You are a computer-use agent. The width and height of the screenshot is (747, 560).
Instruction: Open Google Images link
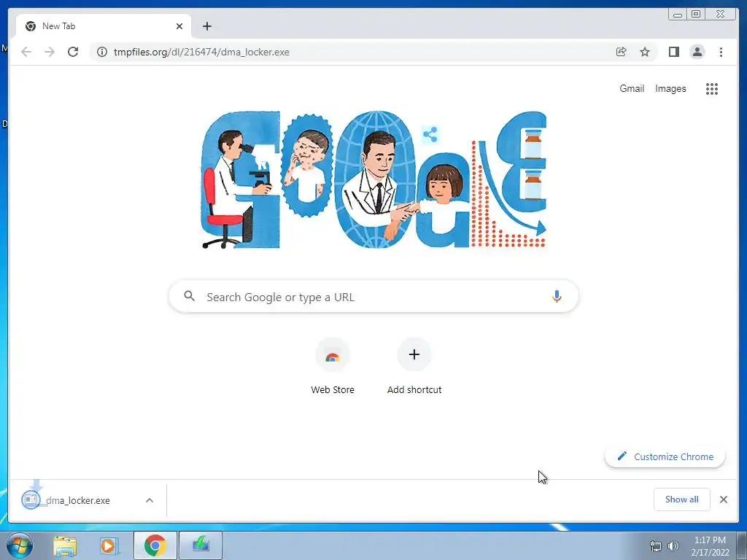[670, 88]
